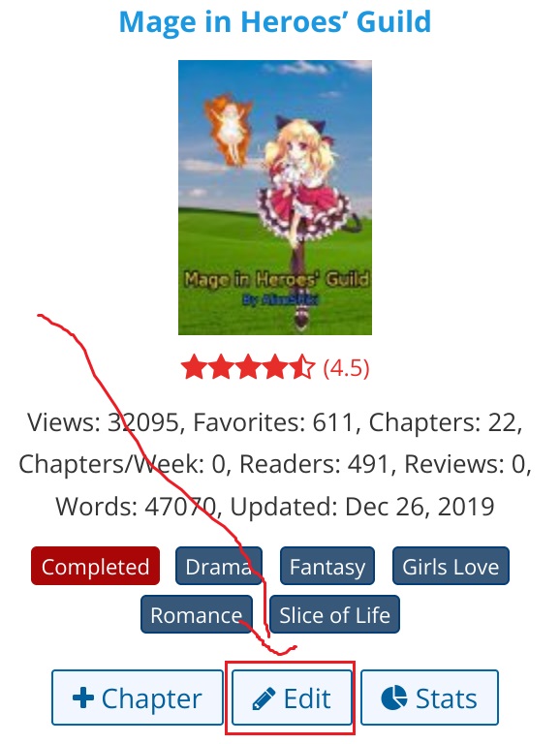This screenshot has width=560, height=744.
Task: Select the first red rating star
Action: tap(194, 367)
